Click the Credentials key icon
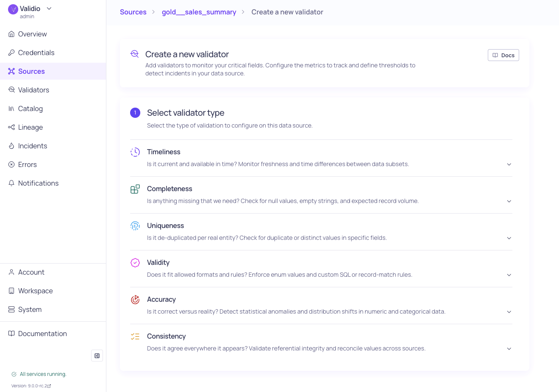 [x=11, y=53]
